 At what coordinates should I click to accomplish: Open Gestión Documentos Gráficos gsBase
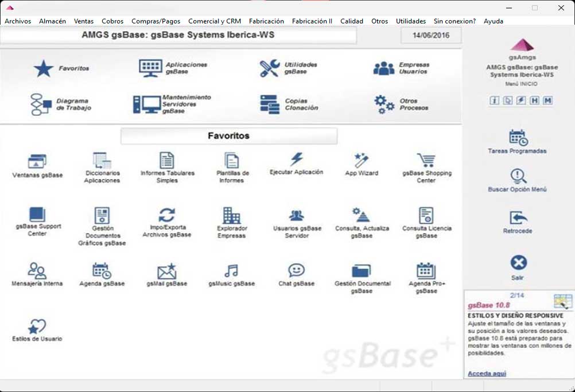point(102,226)
